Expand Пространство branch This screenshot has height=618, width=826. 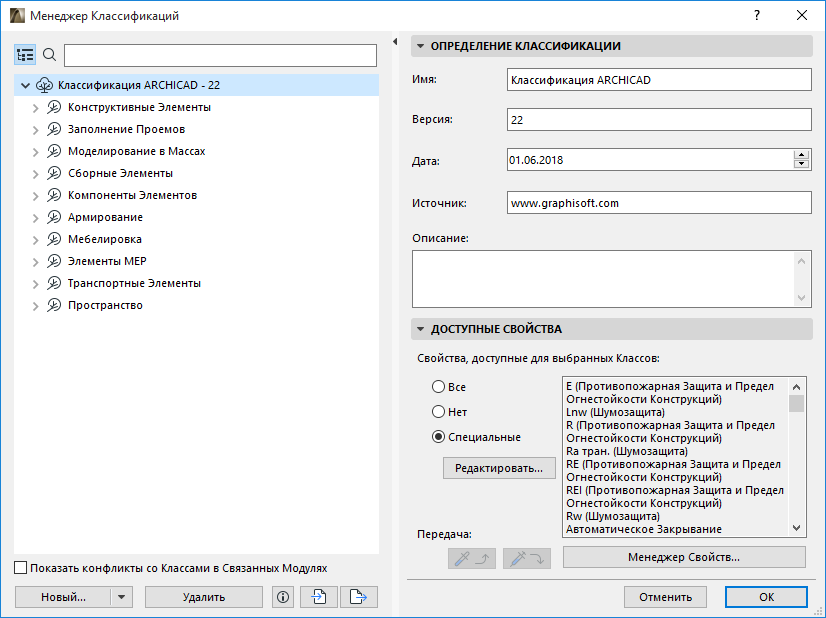(x=35, y=306)
